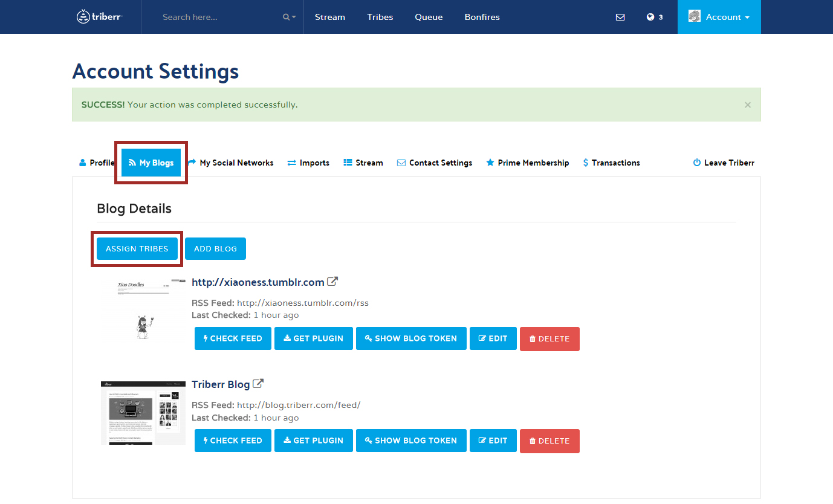Open the Xiao Doodles blog thumbnail
The image size is (833, 504).
click(143, 310)
